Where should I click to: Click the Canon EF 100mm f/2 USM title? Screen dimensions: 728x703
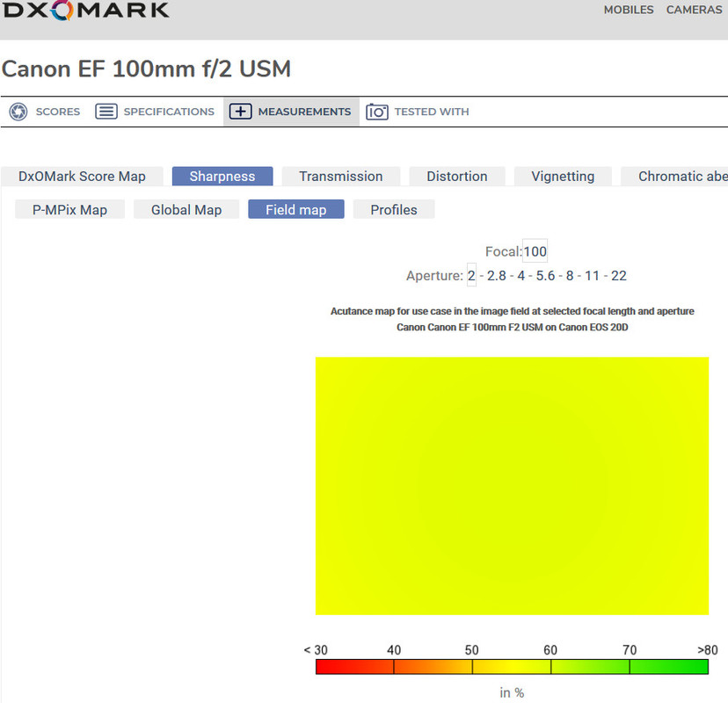(146, 69)
